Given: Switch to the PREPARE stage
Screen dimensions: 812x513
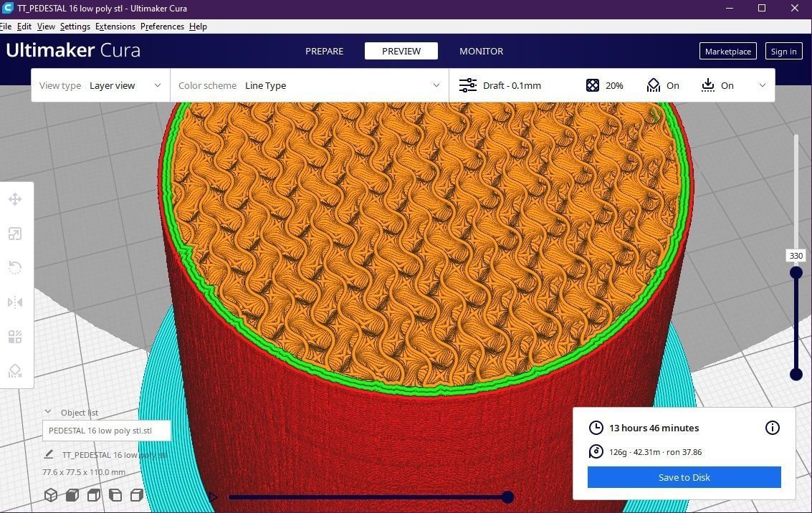Looking at the screenshot, I should pyautogui.click(x=324, y=52).
